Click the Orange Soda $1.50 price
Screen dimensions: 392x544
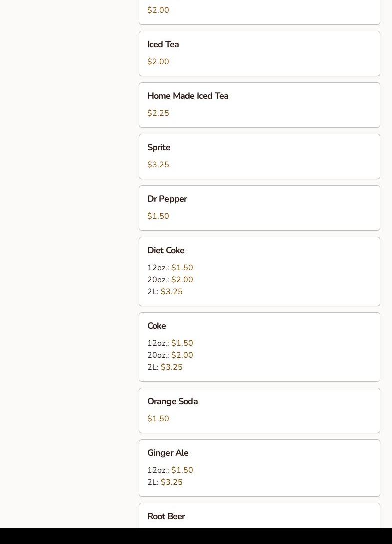point(158,419)
